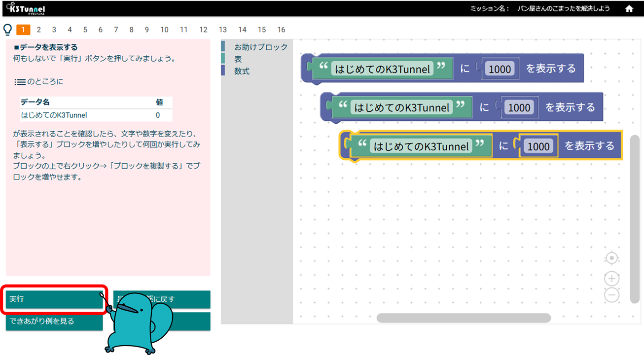Click the list icon in instructions
Screen dimensions: 644x355
click(20, 82)
